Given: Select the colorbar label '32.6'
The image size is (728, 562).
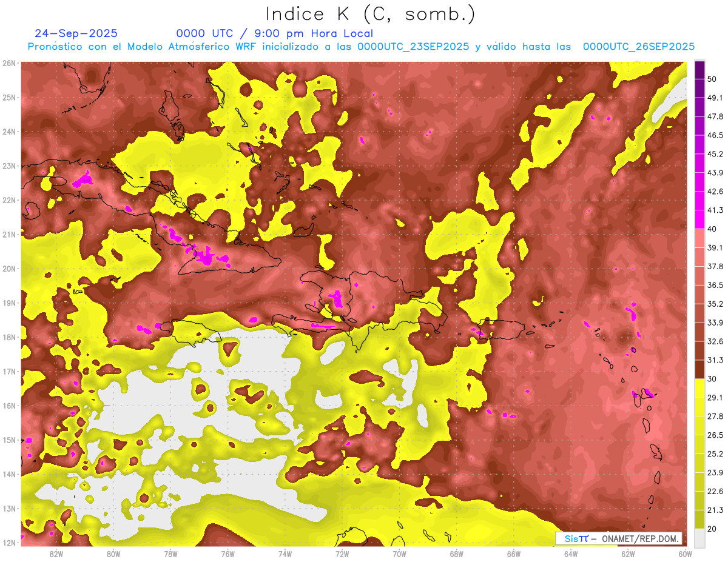Looking at the screenshot, I should click(715, 341).
